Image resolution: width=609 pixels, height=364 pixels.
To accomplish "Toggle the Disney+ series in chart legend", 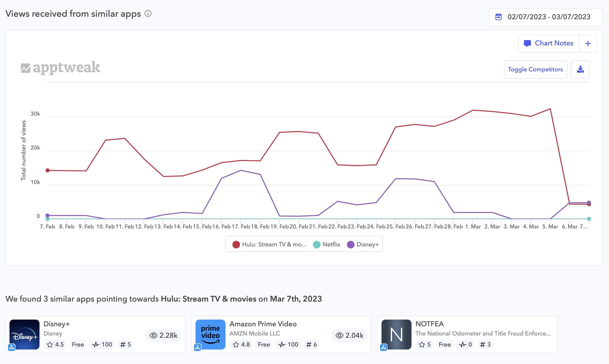I will [363, 244].
